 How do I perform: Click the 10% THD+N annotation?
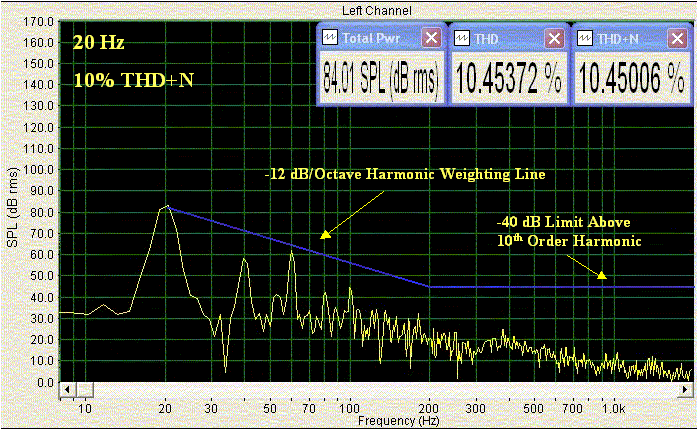133,80
